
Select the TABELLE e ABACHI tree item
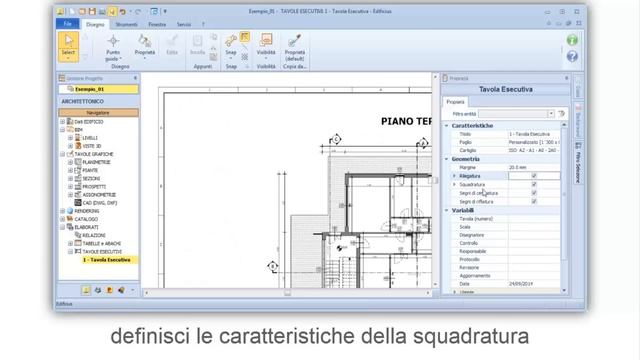tap(102, 244)
